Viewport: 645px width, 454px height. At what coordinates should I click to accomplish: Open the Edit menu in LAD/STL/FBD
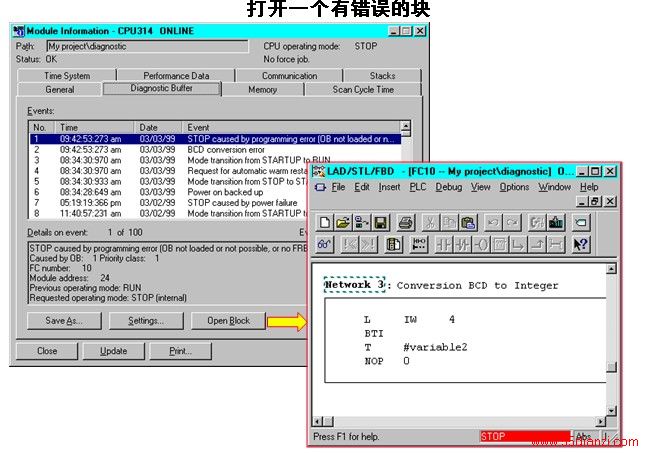[362, 187]
